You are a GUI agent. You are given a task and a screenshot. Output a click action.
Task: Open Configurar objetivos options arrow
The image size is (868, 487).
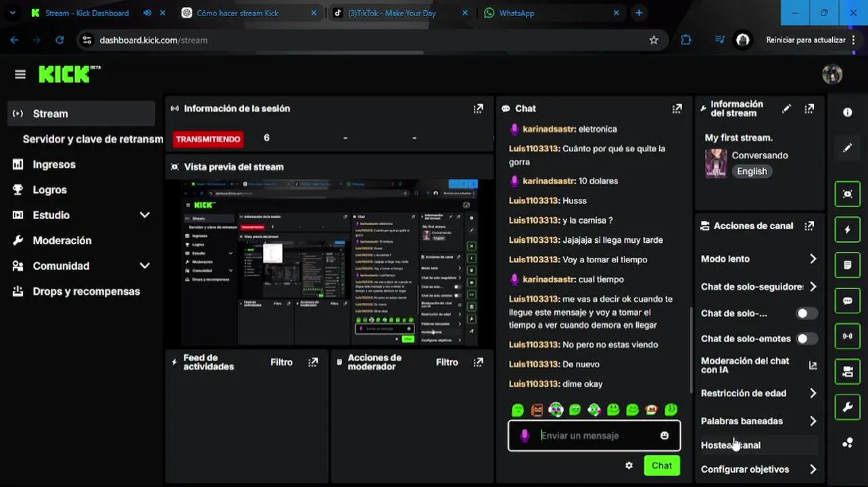click(x=813, y=469)
